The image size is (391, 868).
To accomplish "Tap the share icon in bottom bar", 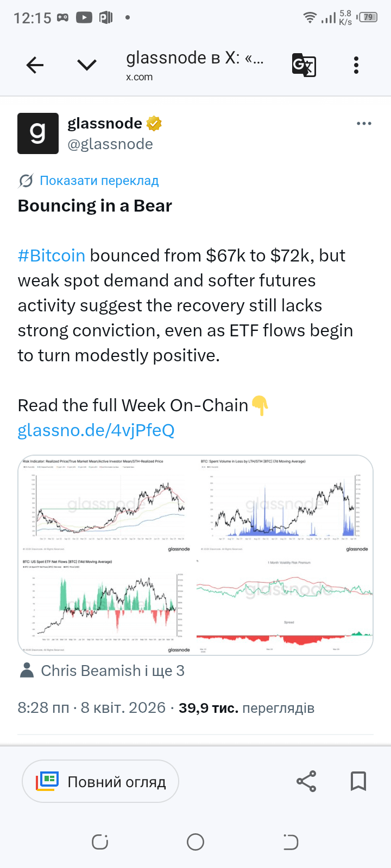I will click(x=306, y=781).
